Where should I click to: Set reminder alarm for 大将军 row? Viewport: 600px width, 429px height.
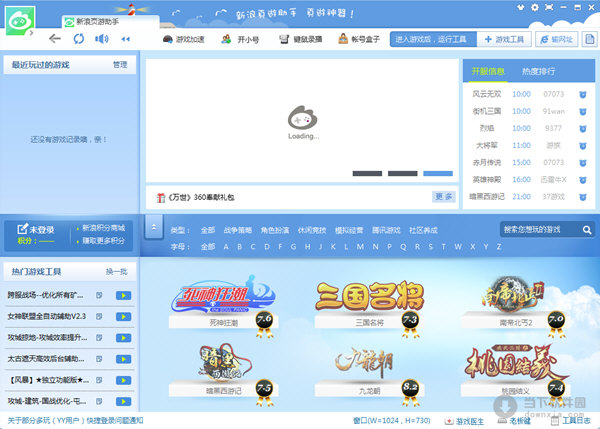pyautogui.click(x=582, y=146)
